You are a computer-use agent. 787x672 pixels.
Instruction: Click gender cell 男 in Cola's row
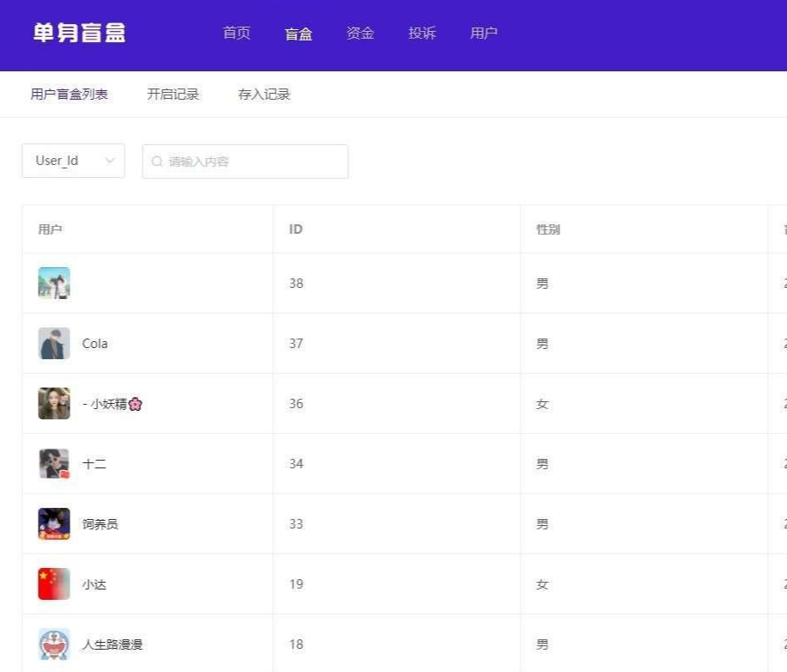pyautogui.click(x=542, y=344)
